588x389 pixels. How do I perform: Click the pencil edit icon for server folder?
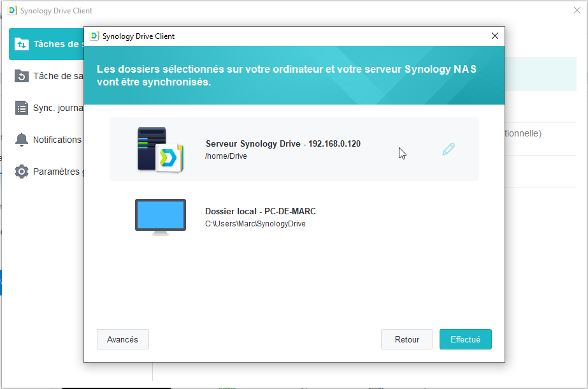(x=448, y=149)
